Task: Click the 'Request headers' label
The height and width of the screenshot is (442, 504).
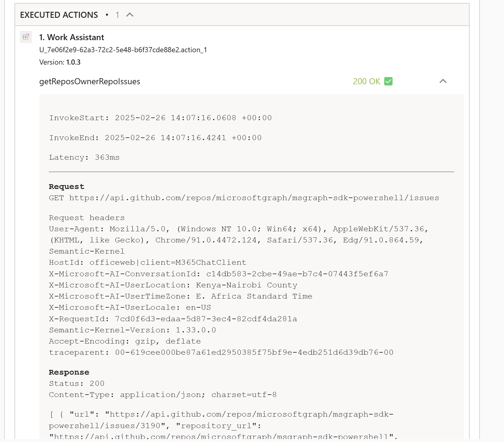Action: pyautogui.click(x=87, y=218)
